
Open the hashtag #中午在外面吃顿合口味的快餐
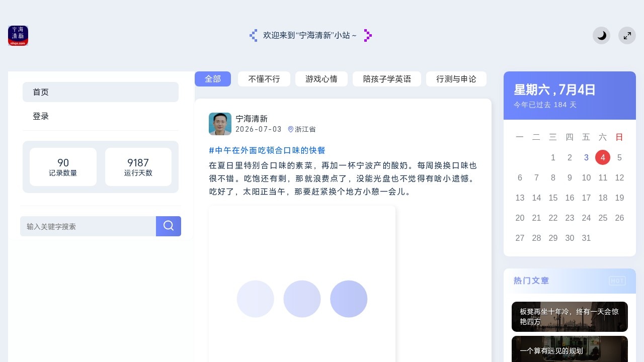click(x=267, y=150)
